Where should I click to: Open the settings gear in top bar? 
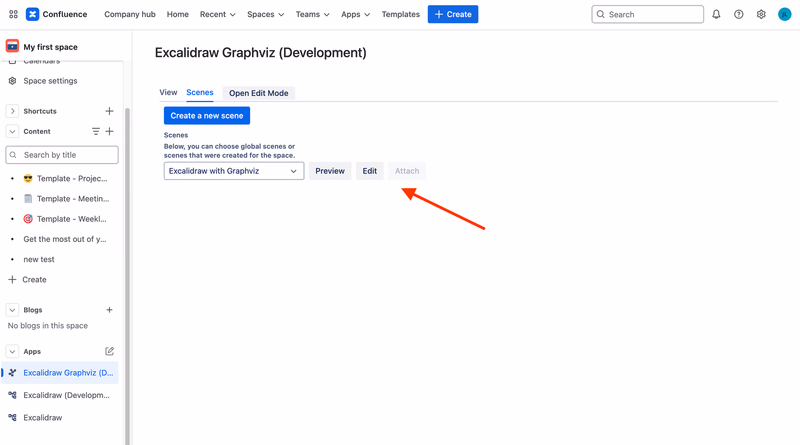pos(761,14)
